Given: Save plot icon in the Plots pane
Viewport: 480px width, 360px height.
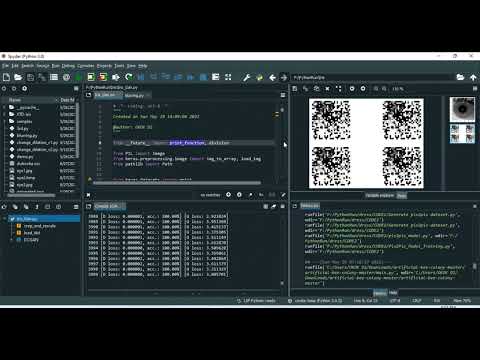Looking at the screenshot, I should pyautogui.click(x=295, y=89).
